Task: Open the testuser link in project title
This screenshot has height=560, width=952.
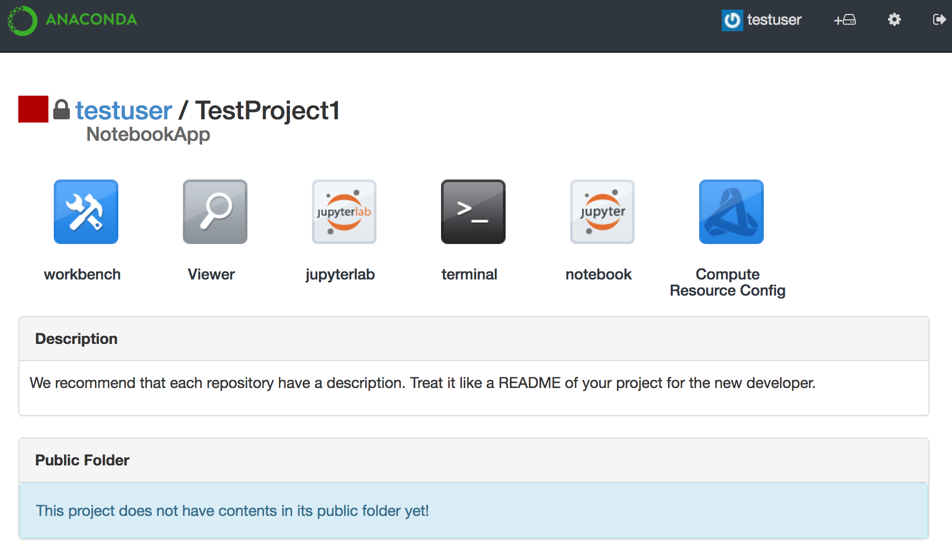Action: 124,111
